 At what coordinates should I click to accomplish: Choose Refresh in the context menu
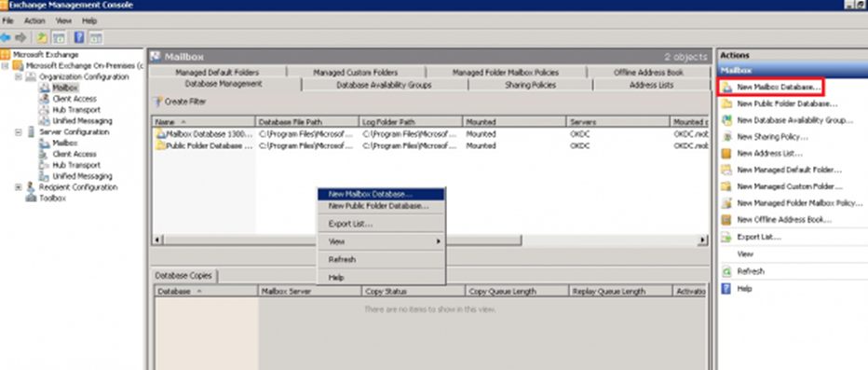381,259
